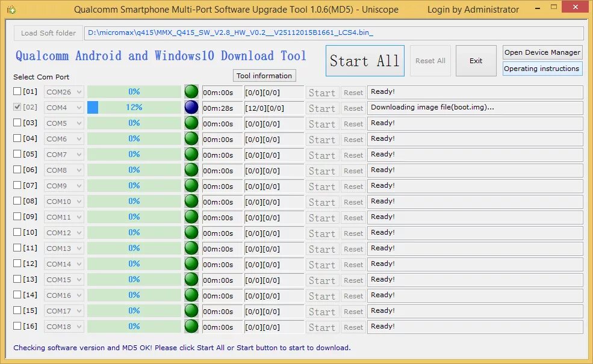The height and width of the screenshot is (364, 593).
Task: Click the green status light for port 03
Action: [191, 123]
